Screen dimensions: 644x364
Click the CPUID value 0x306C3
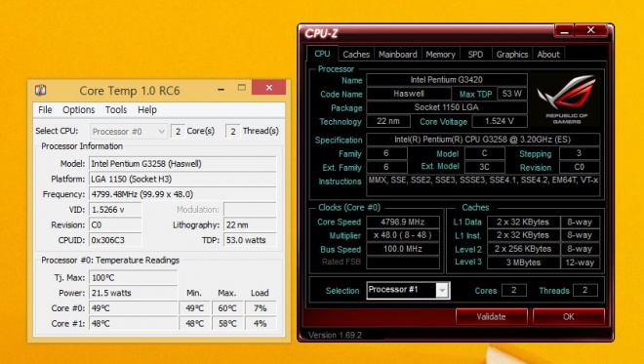pyautogui.click(x=115, y=240)
